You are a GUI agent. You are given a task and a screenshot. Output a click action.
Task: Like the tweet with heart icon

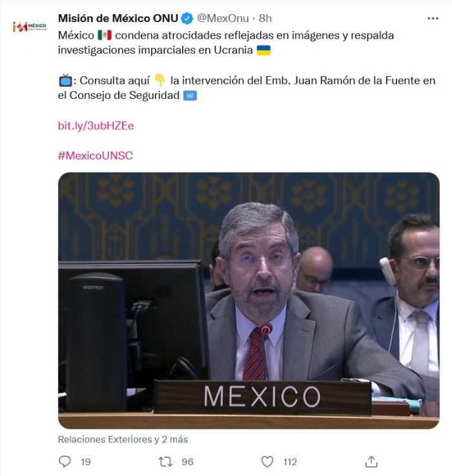click(267, 462)
